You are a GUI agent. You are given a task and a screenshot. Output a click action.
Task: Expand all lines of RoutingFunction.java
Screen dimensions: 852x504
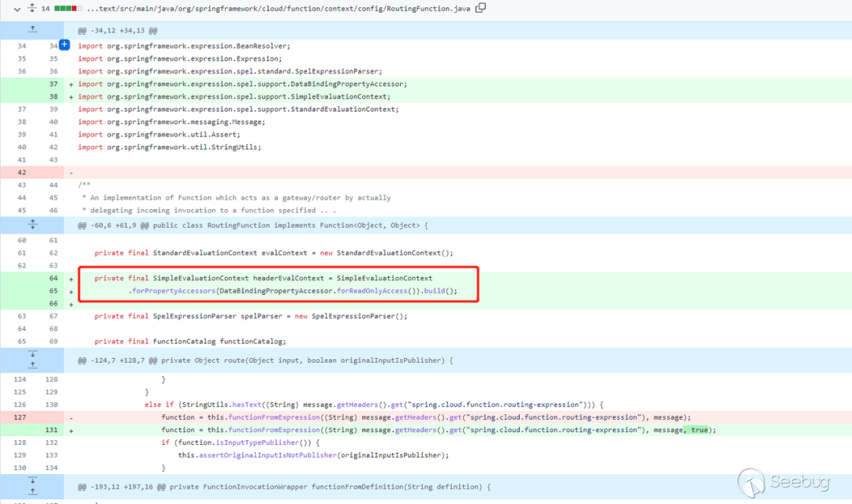coord(32,8)
